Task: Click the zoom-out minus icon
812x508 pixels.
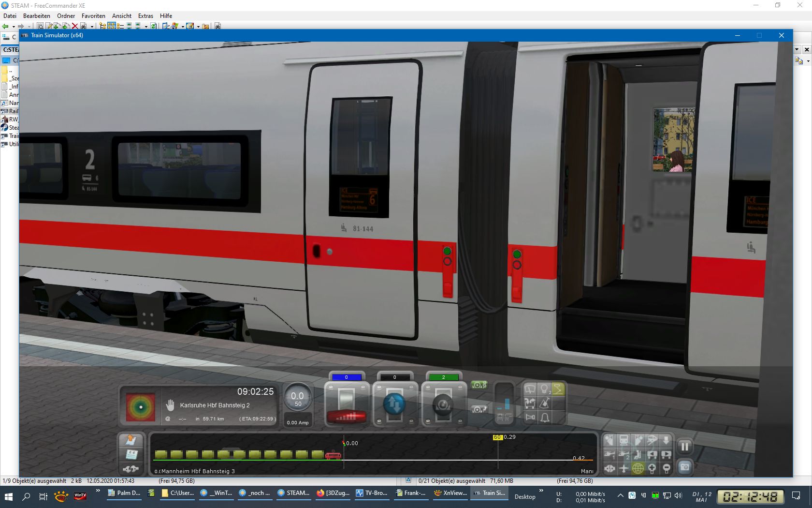Action: [x=667, y=468]
